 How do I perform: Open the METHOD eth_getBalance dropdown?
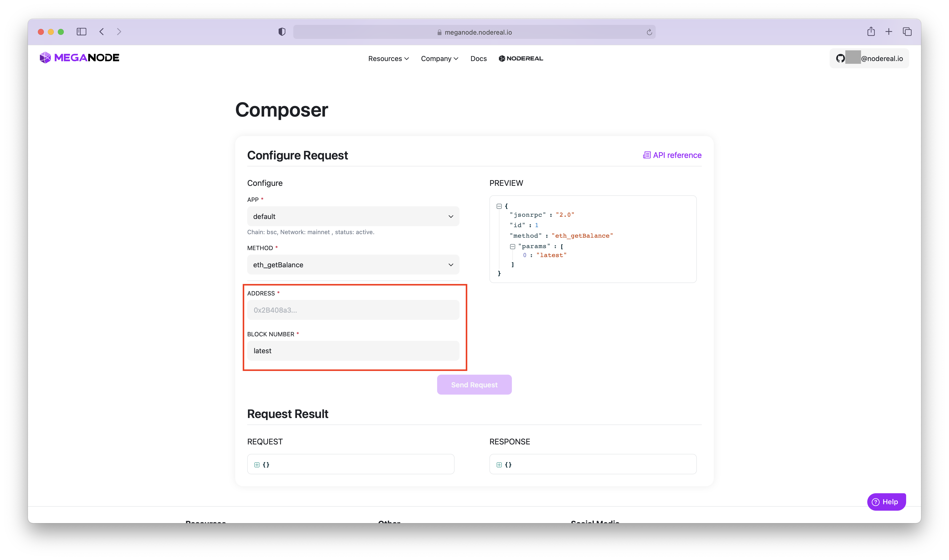[x=353, y=265]
